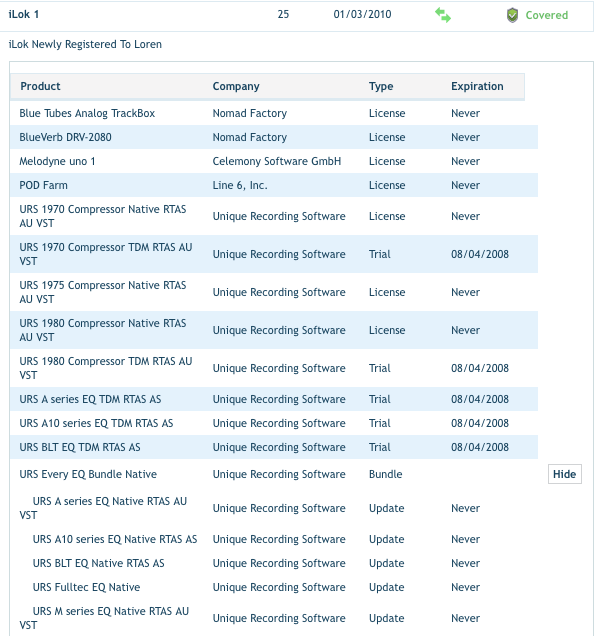Image resolution: width=595 pixels, height=636 pixels.
Task: Select URS Every EQ Bundle Native row
Action: tap(274, 474)
